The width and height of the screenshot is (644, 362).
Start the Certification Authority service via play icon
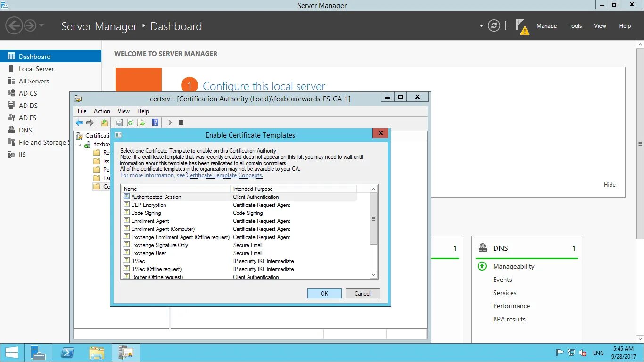tap(170, 123)
